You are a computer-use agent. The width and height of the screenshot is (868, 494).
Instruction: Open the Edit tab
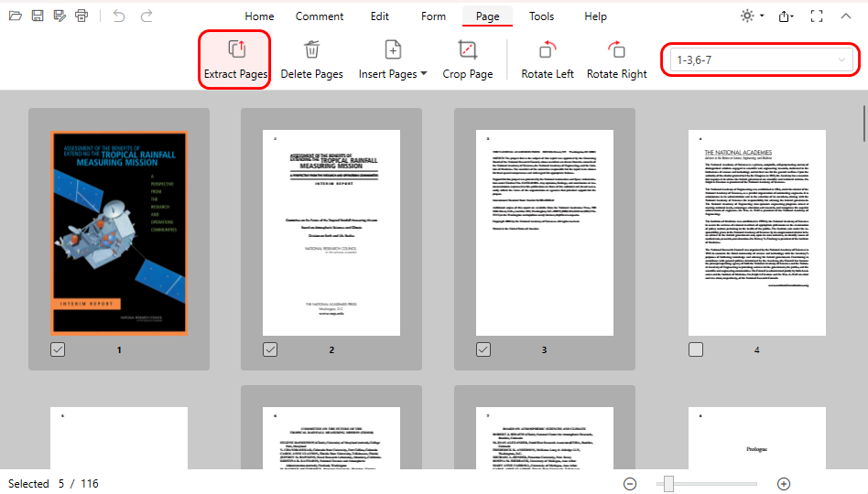click(380, 16)
